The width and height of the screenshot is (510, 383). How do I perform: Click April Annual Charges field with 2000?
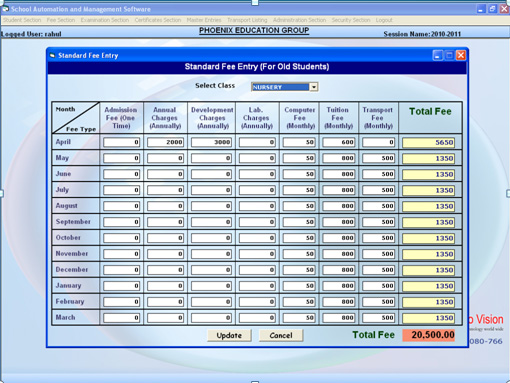[x=165, y=142]
